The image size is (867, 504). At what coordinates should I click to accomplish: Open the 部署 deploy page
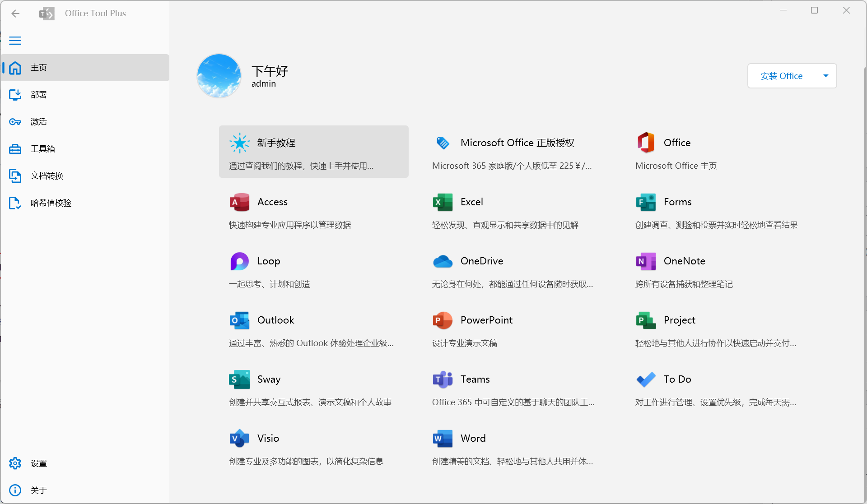pyautogui.click(x=85, y=95)
